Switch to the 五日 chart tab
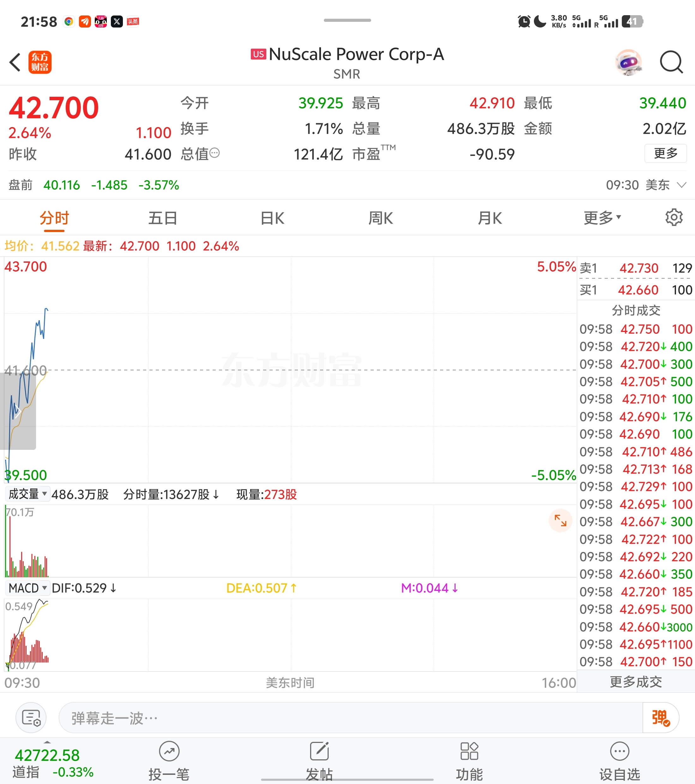Viewport: 695px width, 784px height. (163, 218)
